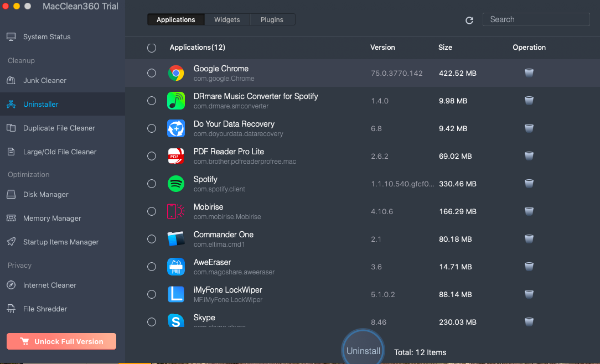Click the Google Chrome app icon
The height and width of the screenshot is (364, 600).
point(176,73)
